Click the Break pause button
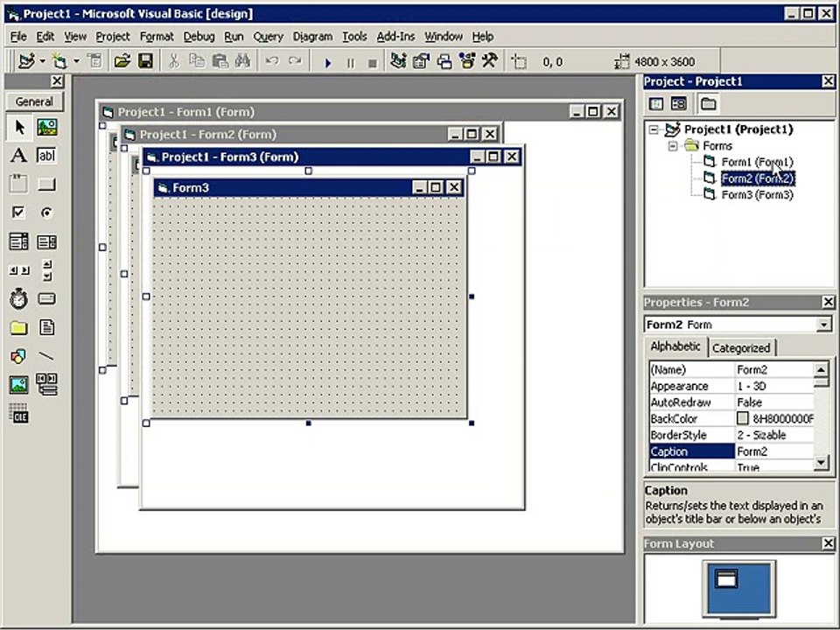Viewport: 840px width, 630px height. (x=350, y=63)
